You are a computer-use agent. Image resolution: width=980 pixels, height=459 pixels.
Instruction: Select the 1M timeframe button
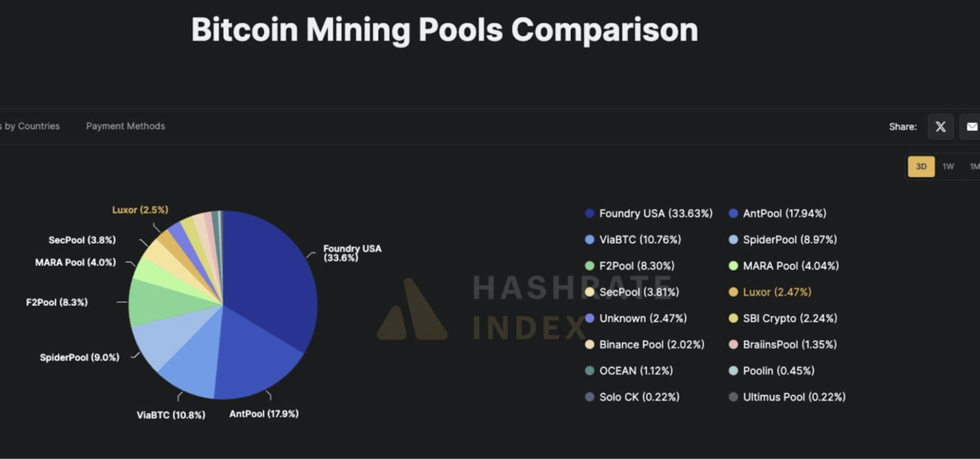(974, 166)
